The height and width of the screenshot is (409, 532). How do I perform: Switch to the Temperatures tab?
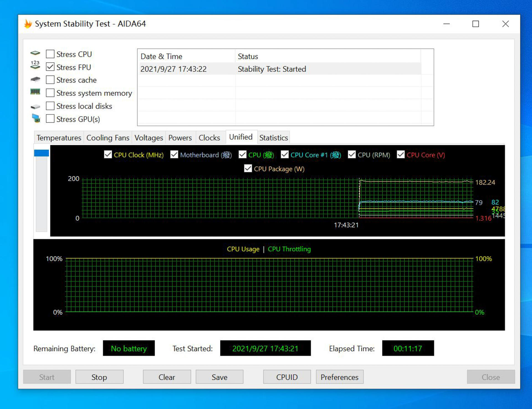pos(59,138)
